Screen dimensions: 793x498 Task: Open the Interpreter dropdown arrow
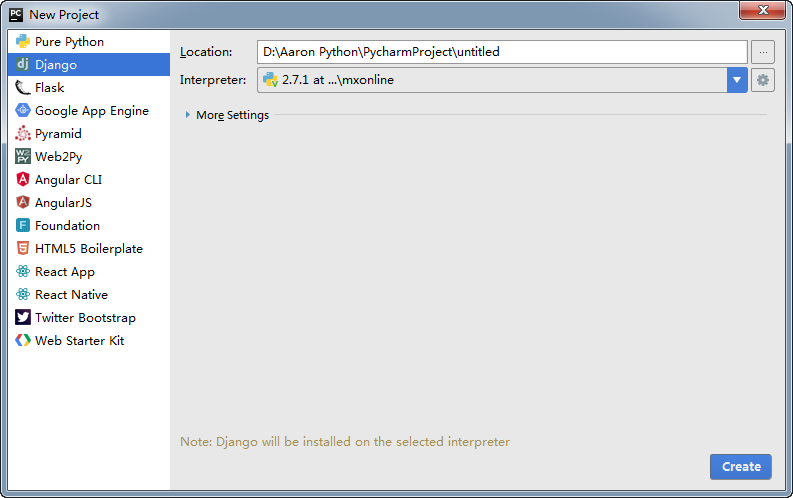(737, 80)
